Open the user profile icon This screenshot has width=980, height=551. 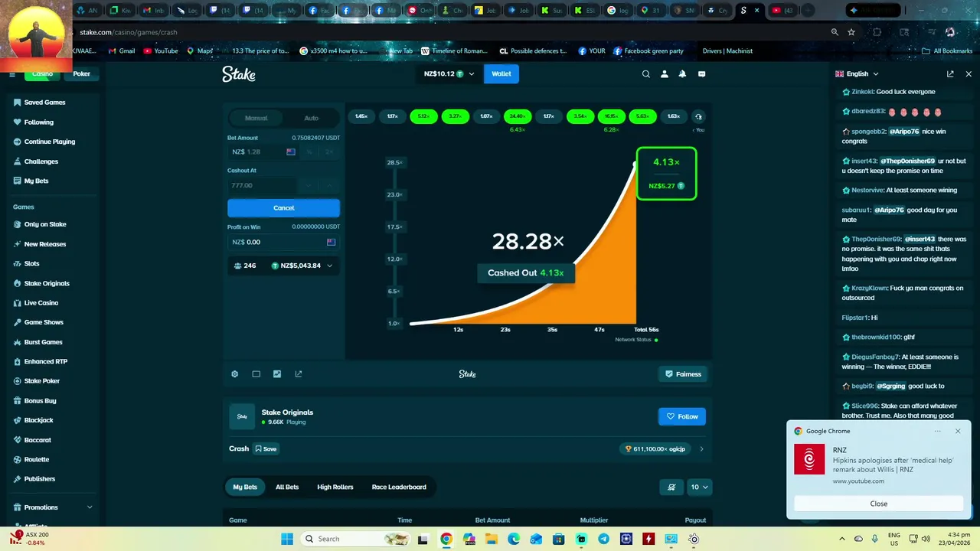click(664, 74)
